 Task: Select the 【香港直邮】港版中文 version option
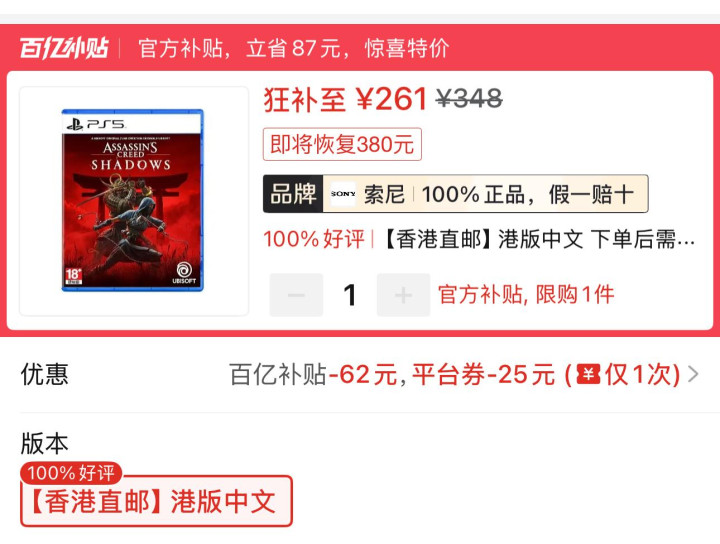pos(156,501)
